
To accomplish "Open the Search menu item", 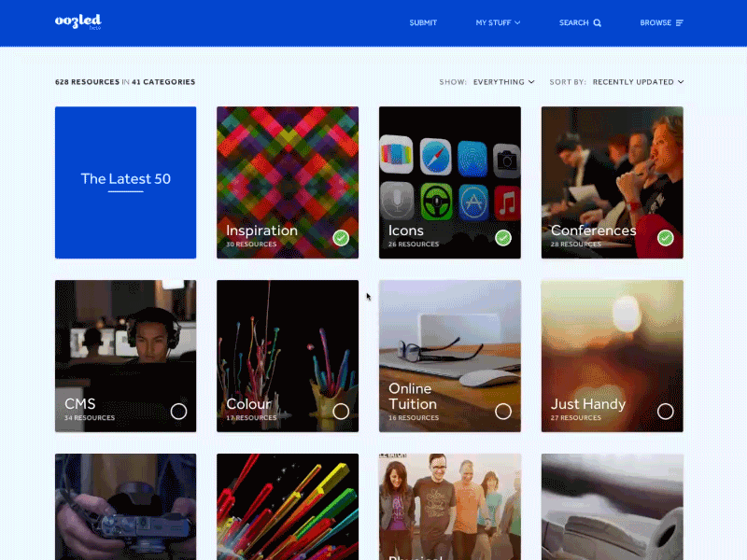I will click(x=580, y=22).
